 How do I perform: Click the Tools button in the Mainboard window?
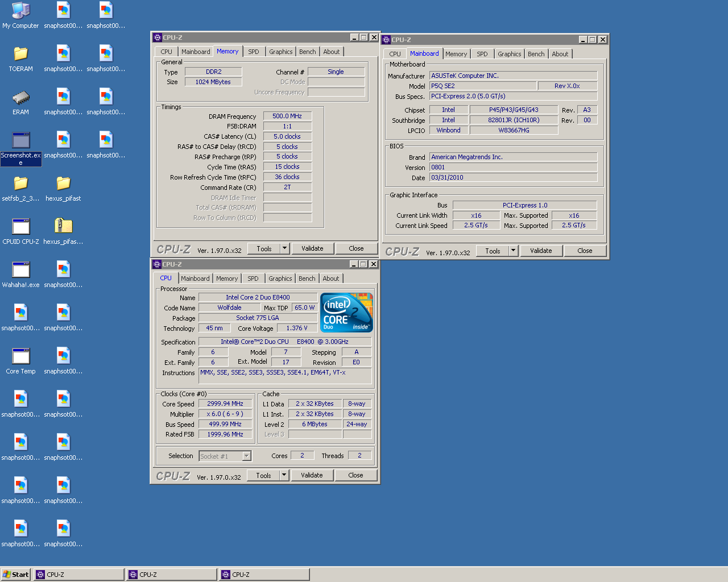493,251
